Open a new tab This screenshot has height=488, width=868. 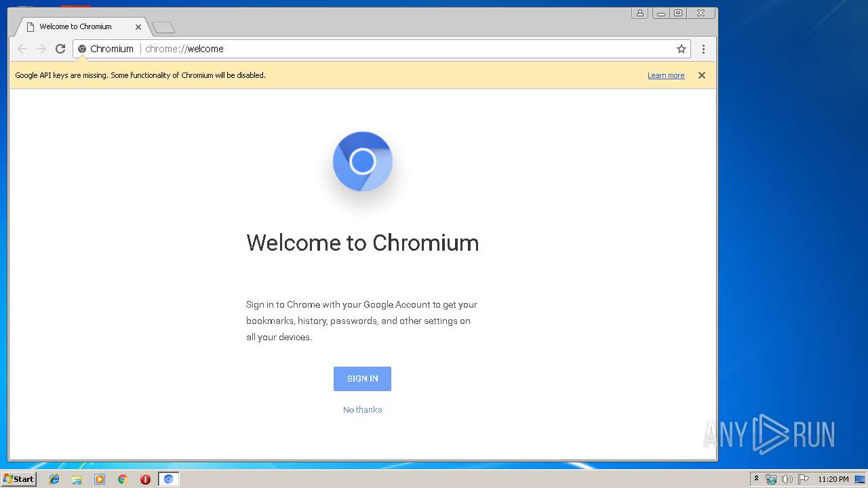coord(163,28)
